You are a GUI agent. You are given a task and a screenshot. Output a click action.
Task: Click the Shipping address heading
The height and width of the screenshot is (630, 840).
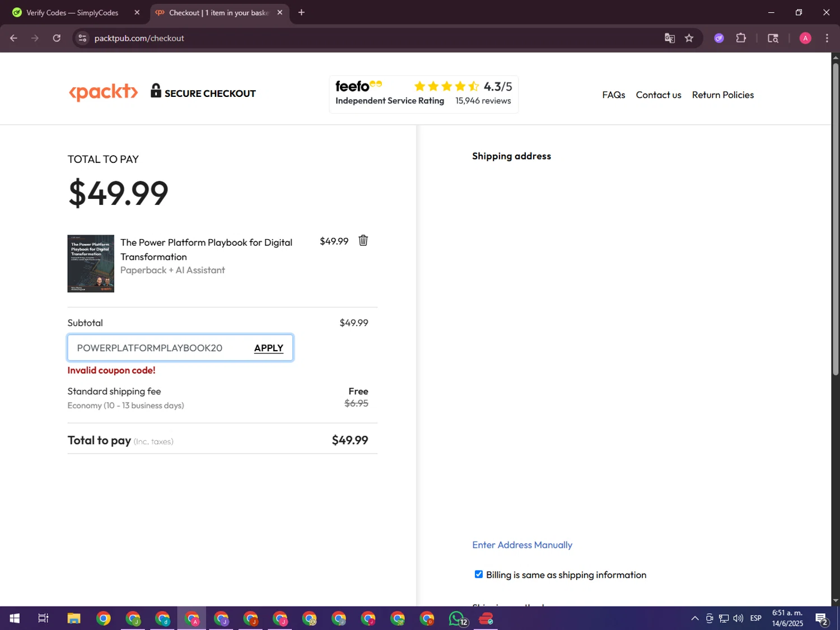point(511,156)
